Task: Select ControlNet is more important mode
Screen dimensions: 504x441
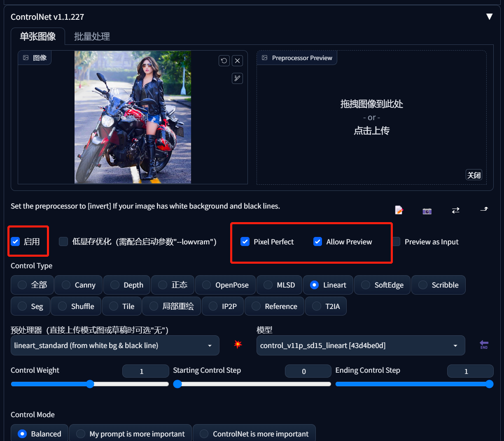Action: point(254,434)
